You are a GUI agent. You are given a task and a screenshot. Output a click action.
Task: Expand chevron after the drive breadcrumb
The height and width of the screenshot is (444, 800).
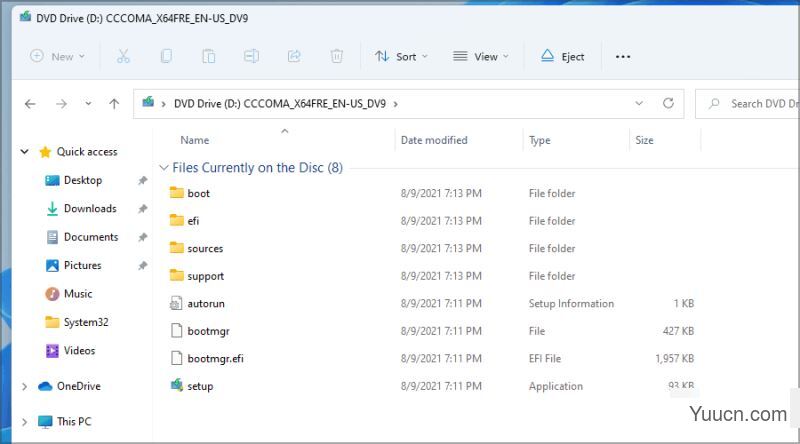coord(395,104)
